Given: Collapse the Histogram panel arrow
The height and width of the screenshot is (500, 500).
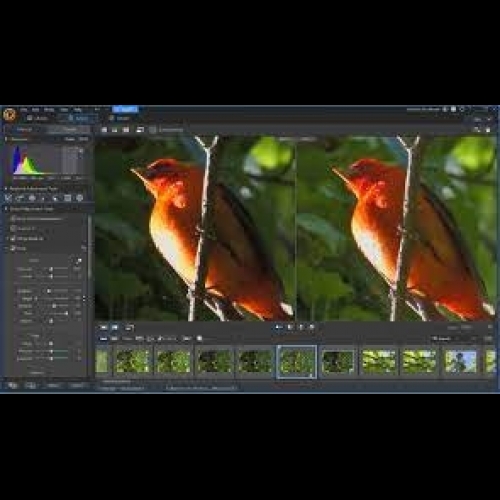Looking at the screenshot, I should click(x=6, y=139).
